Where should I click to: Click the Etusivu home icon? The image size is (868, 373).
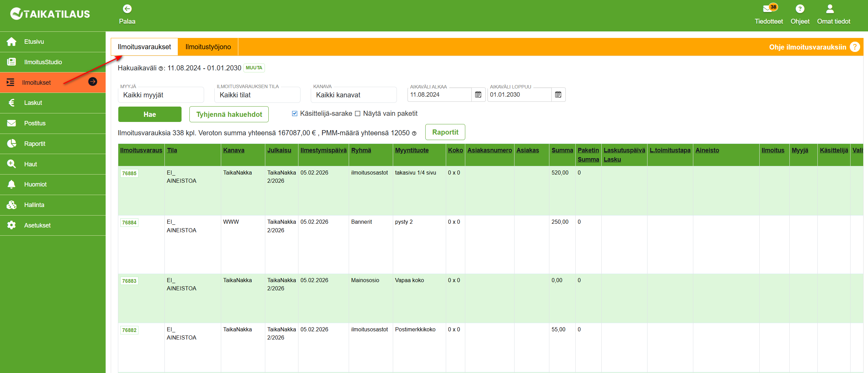coord(12,42)
